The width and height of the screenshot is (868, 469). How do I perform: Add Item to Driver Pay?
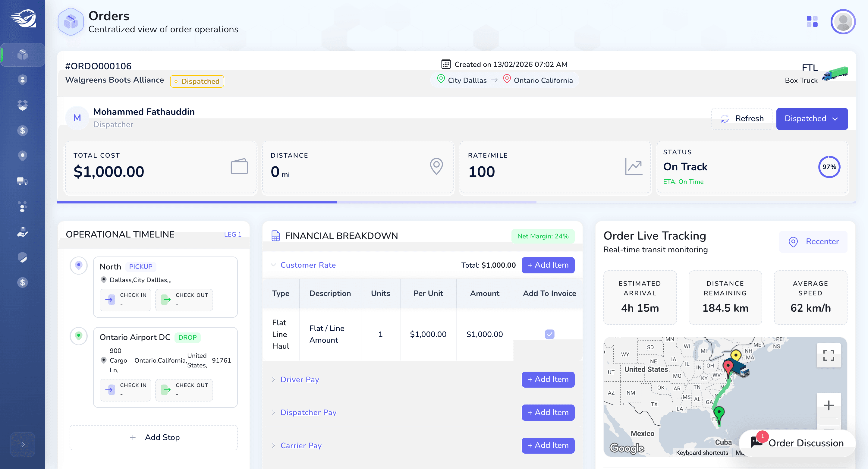click(x=548, y=379)
